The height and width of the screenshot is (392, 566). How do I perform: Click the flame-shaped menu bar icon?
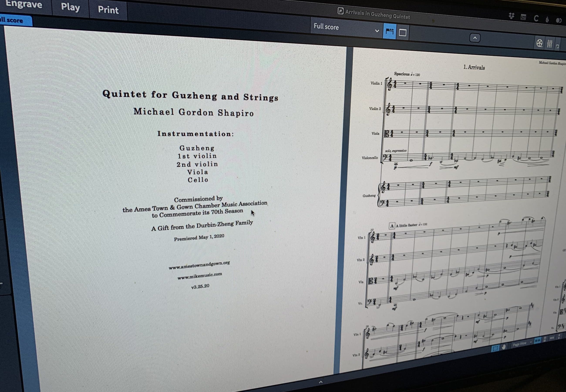click(547, 19)
